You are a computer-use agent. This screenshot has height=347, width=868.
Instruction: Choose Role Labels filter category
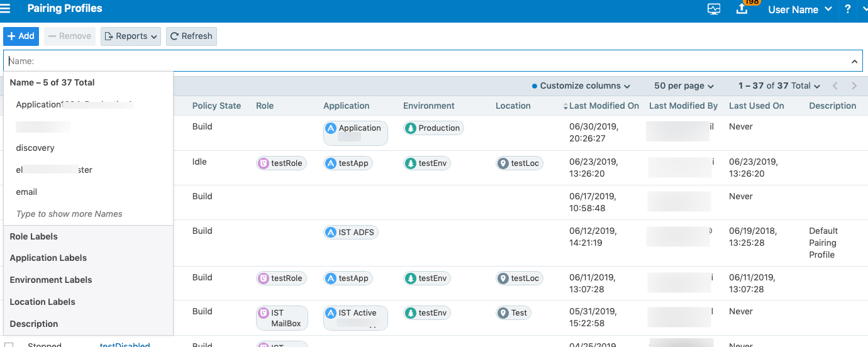pyautogui.click(x=34, y=237)
